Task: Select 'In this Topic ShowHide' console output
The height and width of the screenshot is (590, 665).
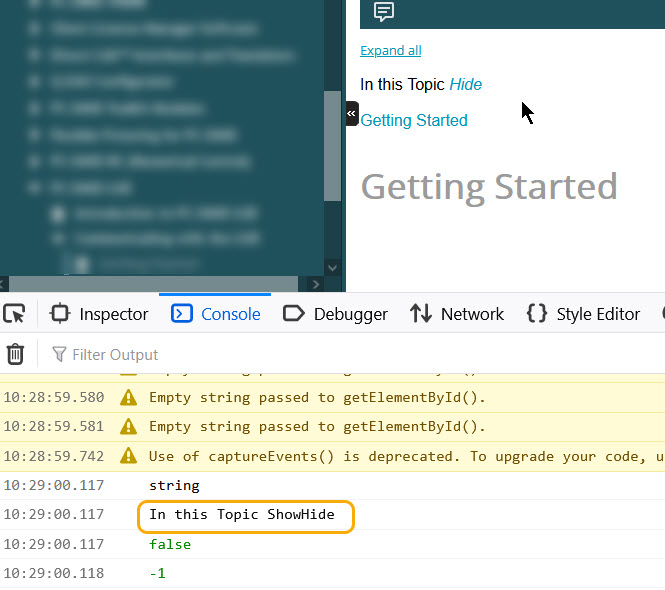Action: click(x=242, y=515)
